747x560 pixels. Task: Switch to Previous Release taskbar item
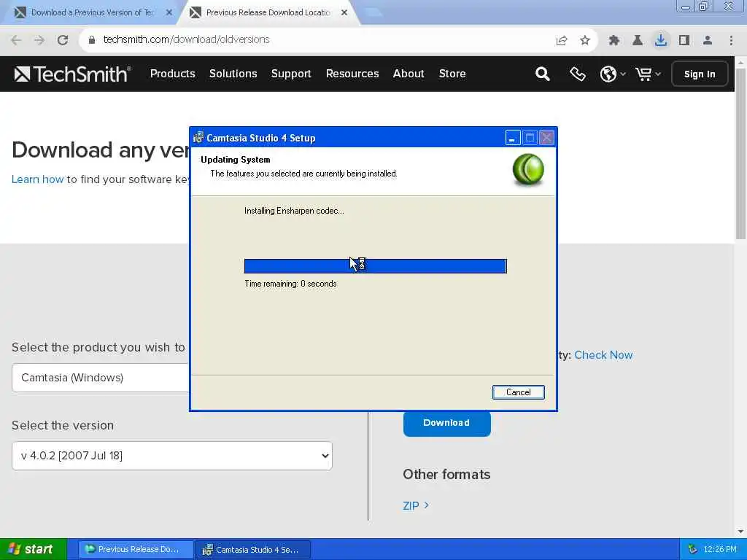pyautogui.click(x=135, y=550)
